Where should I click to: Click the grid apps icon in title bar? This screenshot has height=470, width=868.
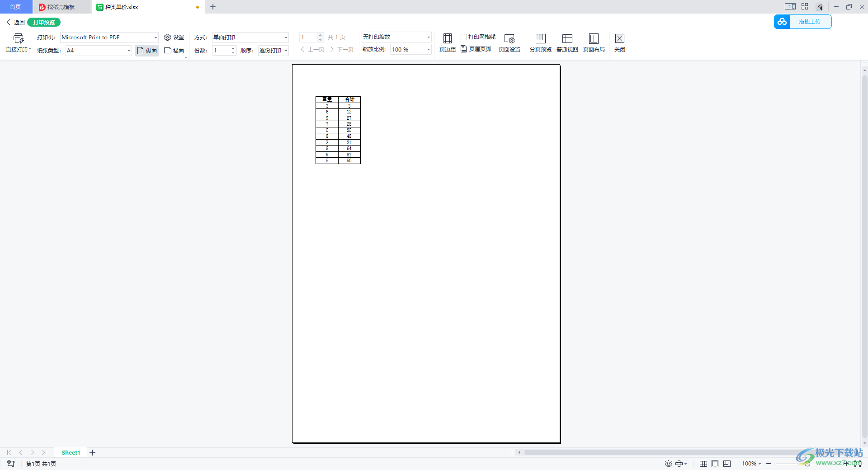point(805,7)
